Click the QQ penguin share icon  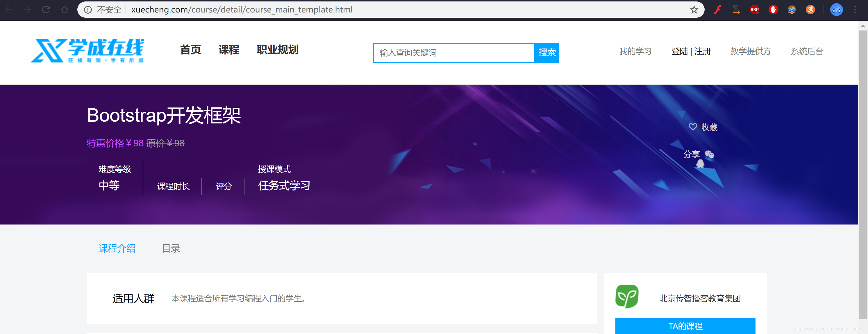coord(700,164)
